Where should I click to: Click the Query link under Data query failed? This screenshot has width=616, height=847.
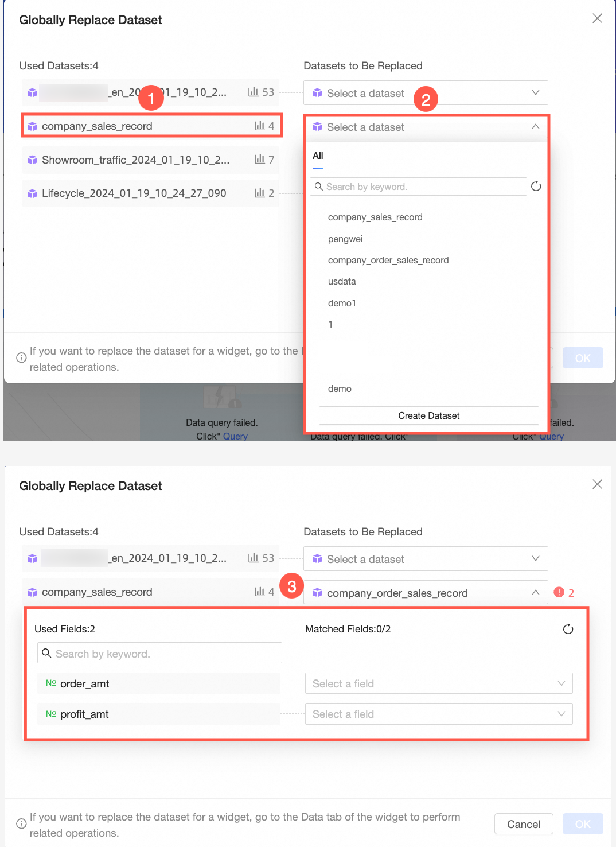[x=235, y=436]
